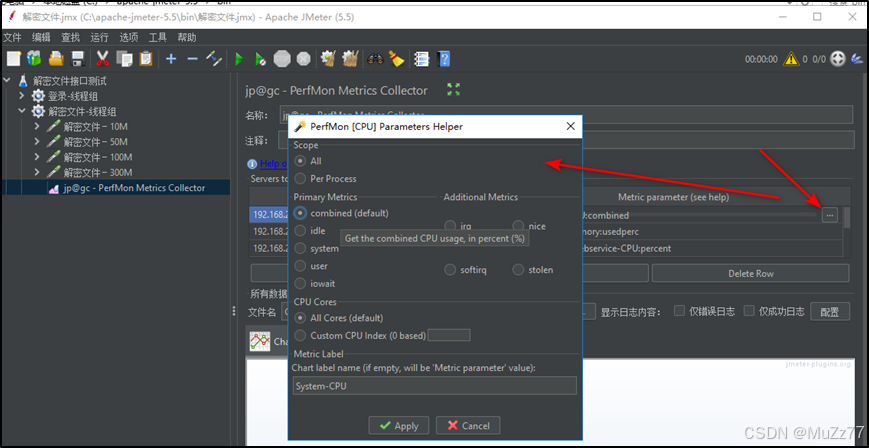The height and width of the screenshot is (448, 869).
Task: Expand the 解密文件 – 300M sampler
Action: point(37,172)
